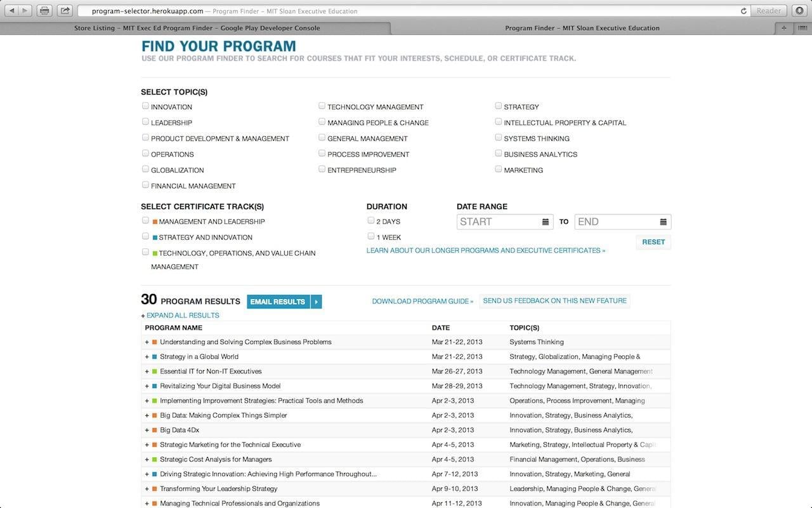Select the Globalization checkbox

pos(145,170)
